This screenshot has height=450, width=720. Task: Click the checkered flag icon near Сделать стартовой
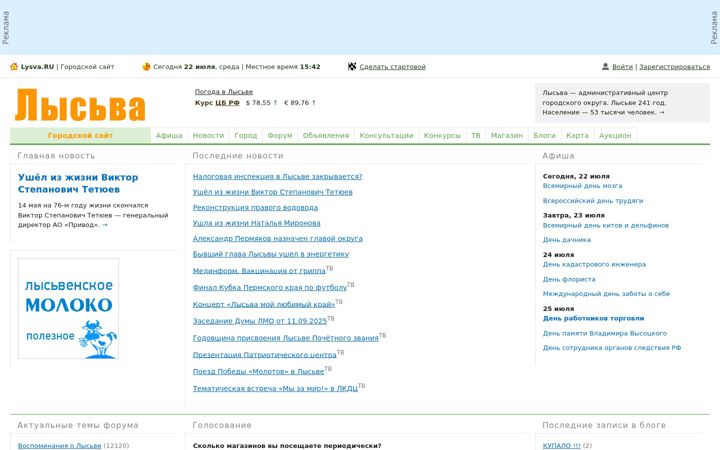[352, 67]
